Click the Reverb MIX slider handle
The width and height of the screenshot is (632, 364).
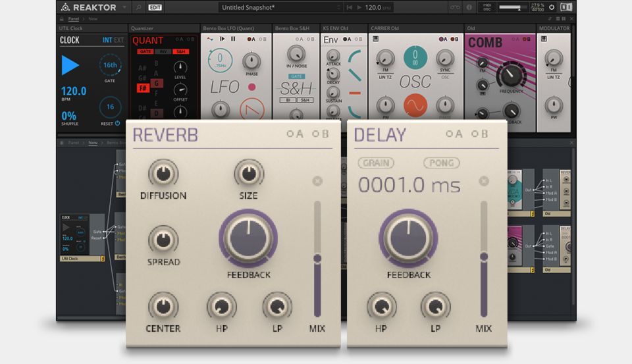[317, 259]
